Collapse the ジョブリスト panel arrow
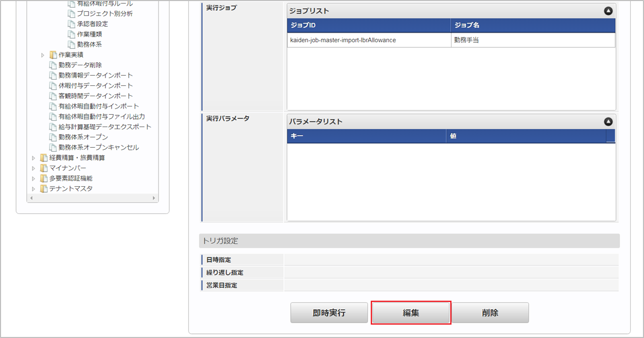This screenshot has height=338, width=644. 608,10
